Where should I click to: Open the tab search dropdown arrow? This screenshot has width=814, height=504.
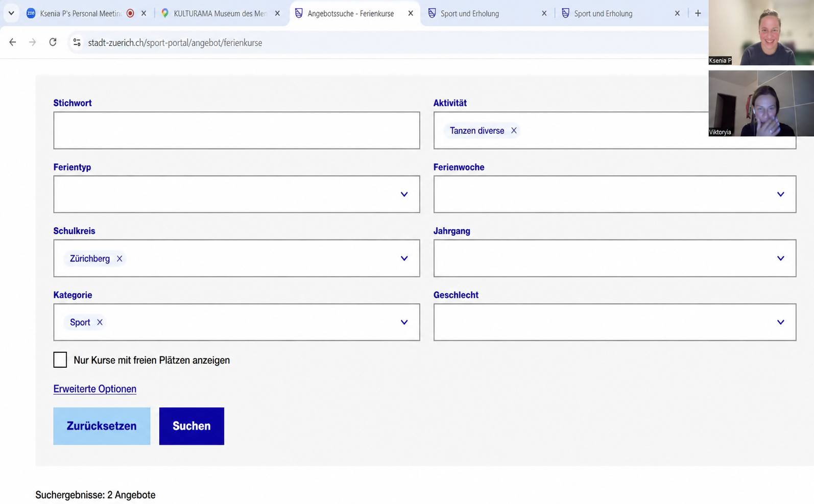tap(11, 13)
